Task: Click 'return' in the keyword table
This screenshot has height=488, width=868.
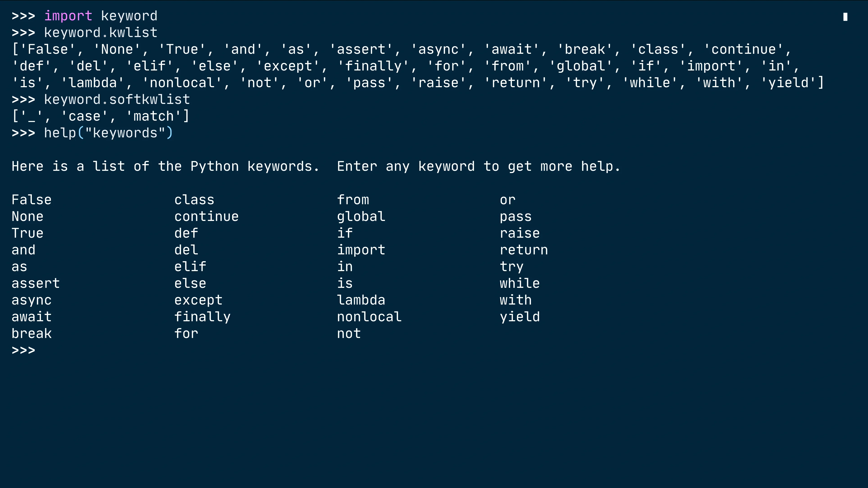Action: [x=524, y=250]
